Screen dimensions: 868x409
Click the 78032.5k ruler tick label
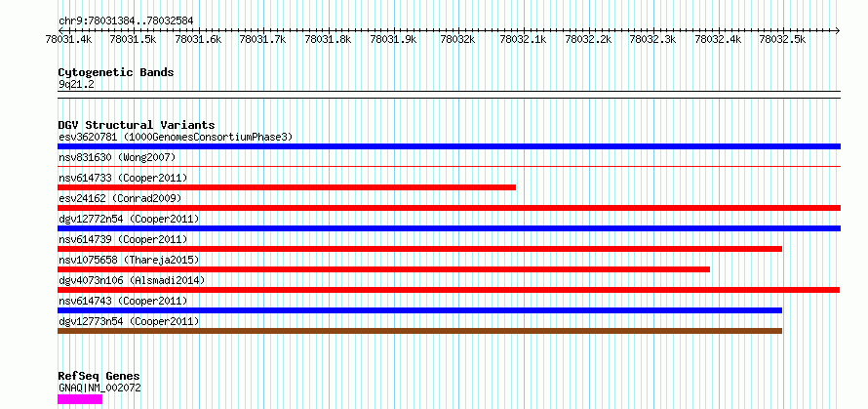[782, 39]
